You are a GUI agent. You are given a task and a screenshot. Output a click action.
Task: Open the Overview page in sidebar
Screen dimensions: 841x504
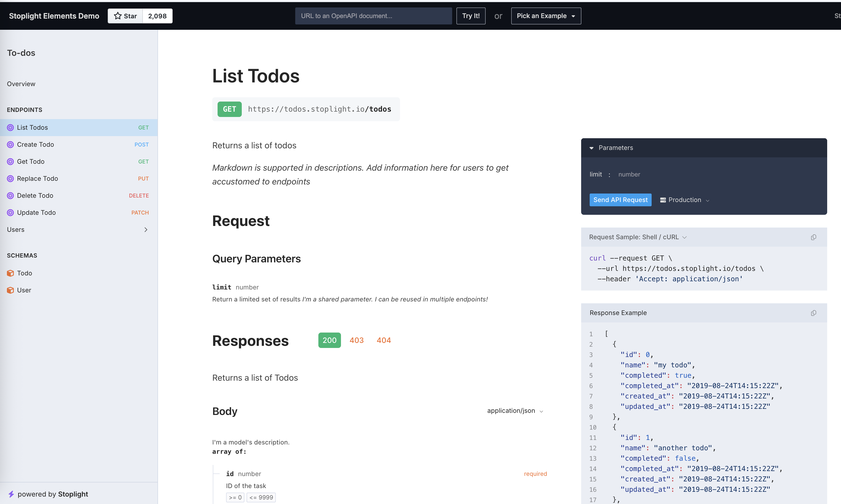tap(79, 84)
